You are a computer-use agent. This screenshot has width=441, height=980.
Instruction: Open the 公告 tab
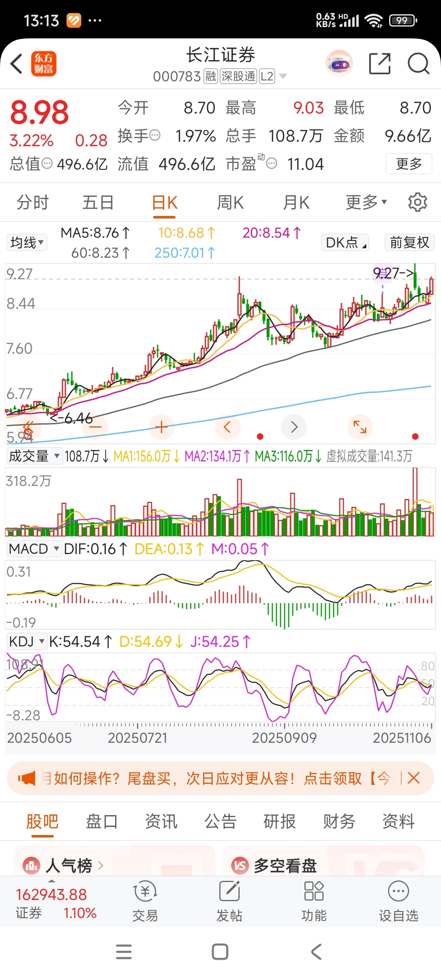[220, 822]
